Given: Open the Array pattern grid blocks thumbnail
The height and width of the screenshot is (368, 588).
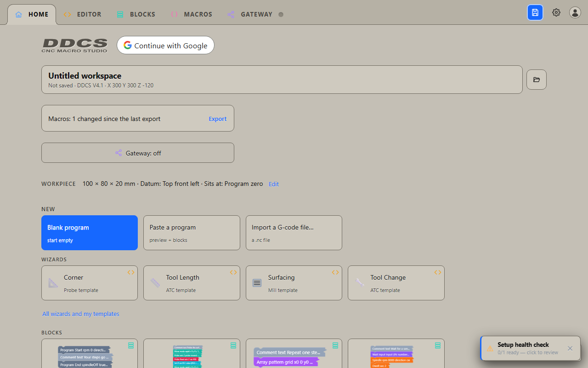Looking at the screenshot, I should (x=294, y=353).
